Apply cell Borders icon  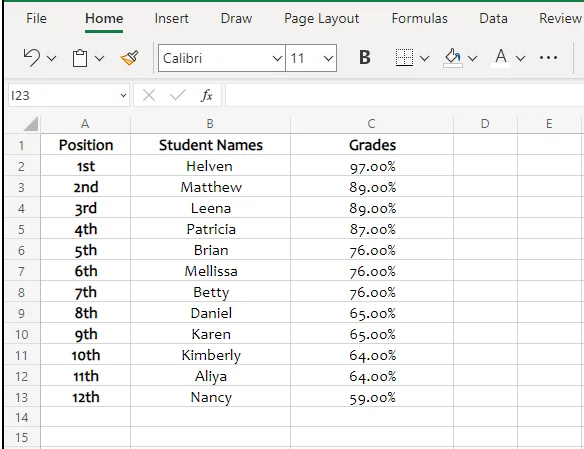404,58
